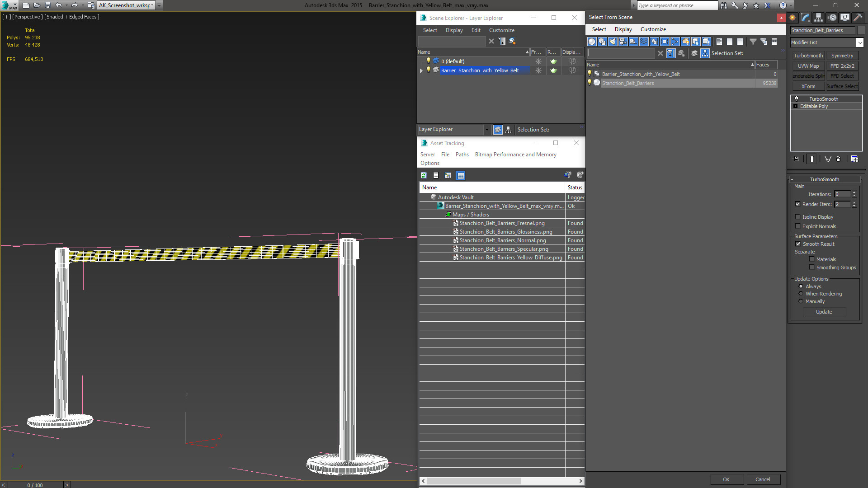Click Refresh icon in Asset Tracking
Viewport: 868px width, 488px height.
coord(424,175)
